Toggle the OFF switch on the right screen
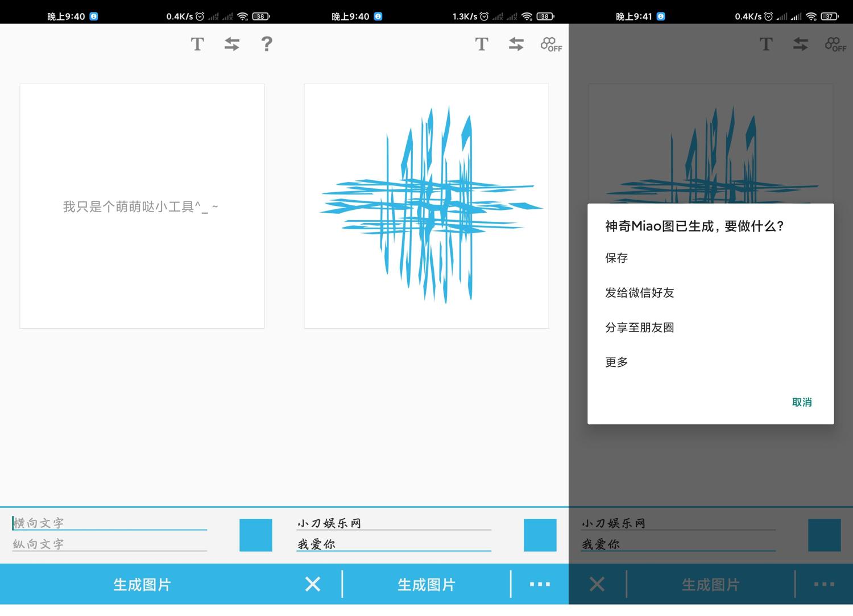Image resolution: width=853 pixels, height=616 pixels. tap(835, 44)
